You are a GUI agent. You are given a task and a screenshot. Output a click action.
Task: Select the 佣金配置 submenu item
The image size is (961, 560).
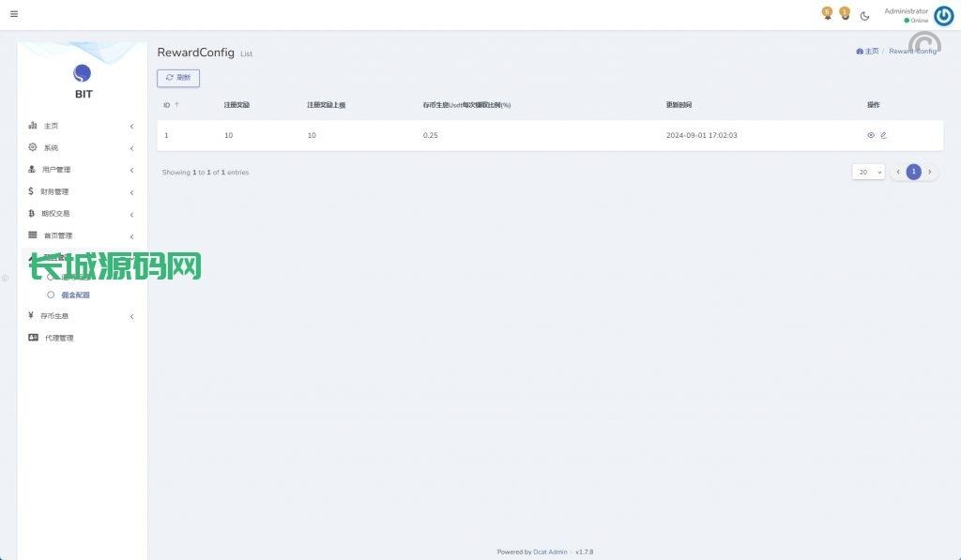(x=75, y=295)
